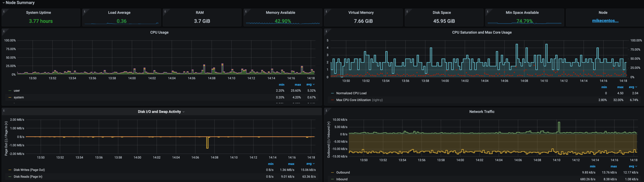Click the System Uptime panel info icon
The height and width of the screenshot is (182, 644).
(4, 11)
